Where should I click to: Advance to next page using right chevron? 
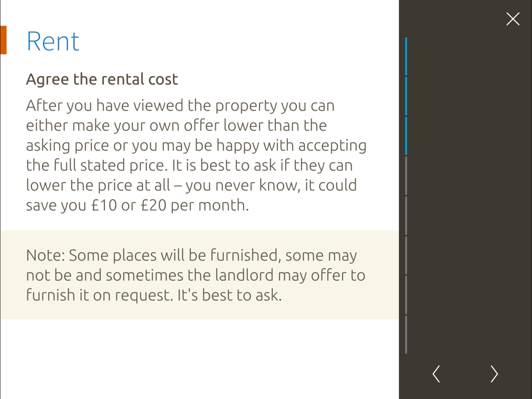coord(494,373)
